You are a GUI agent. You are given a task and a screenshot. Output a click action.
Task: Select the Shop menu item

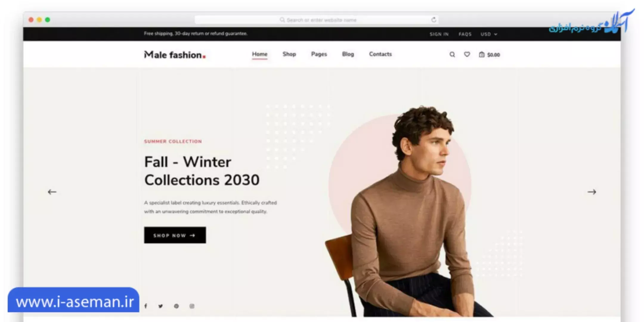point(289,54)
